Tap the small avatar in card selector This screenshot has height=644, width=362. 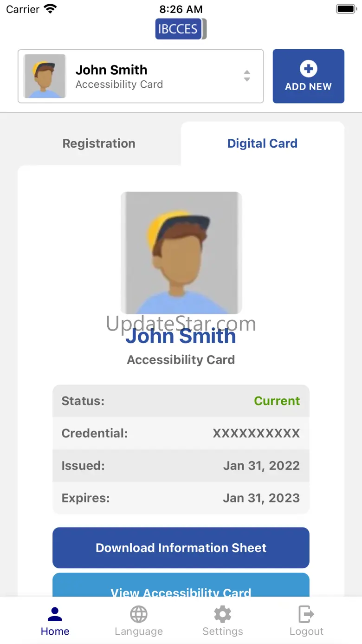45,76
